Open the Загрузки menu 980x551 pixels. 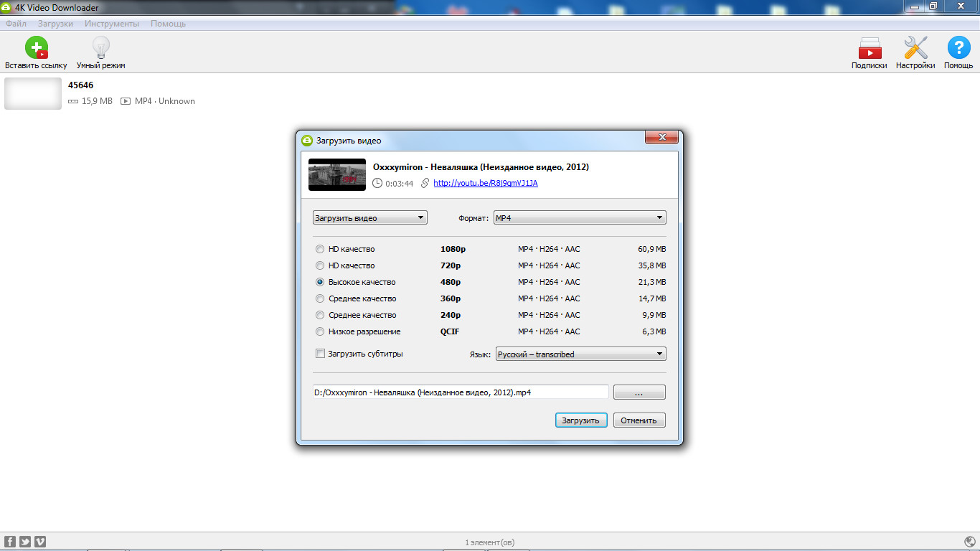[x=55, y=24]
